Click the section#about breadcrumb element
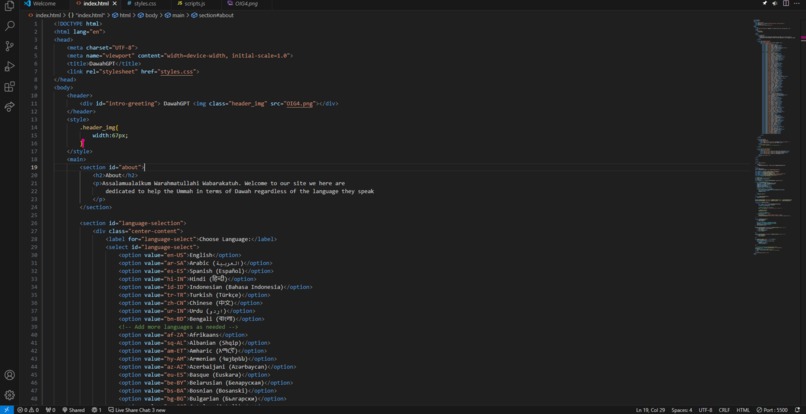The image size is (806, 414). coord(212,15)
